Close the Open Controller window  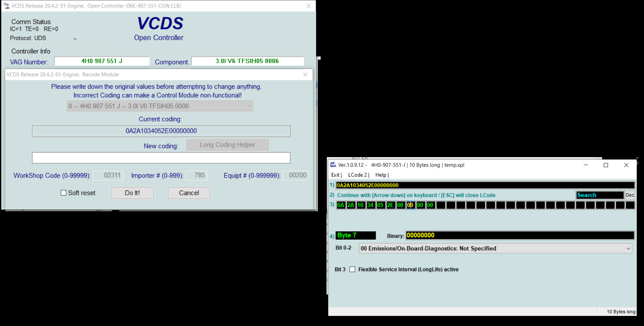(x=308, y=6)
